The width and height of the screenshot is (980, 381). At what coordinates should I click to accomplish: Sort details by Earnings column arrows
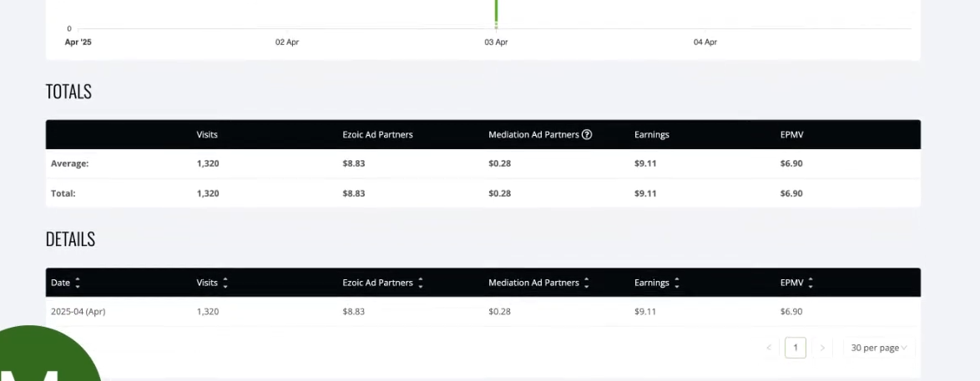[x=677, y=283]
